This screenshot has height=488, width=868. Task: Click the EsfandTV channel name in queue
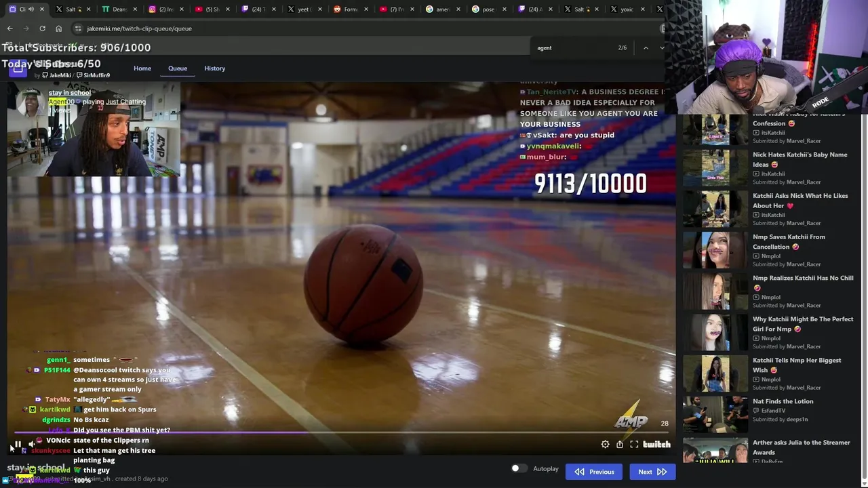[x=773, y=411]
